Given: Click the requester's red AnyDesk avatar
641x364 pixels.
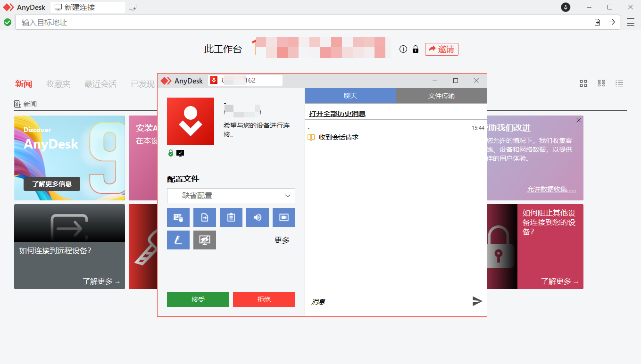Looking at the screenshot, I should [191, 121].
